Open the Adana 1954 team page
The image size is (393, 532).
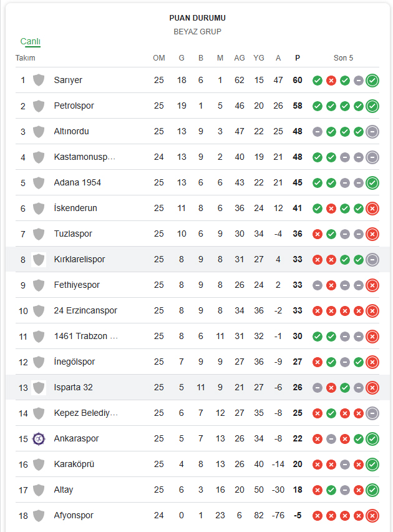(77, 182)
